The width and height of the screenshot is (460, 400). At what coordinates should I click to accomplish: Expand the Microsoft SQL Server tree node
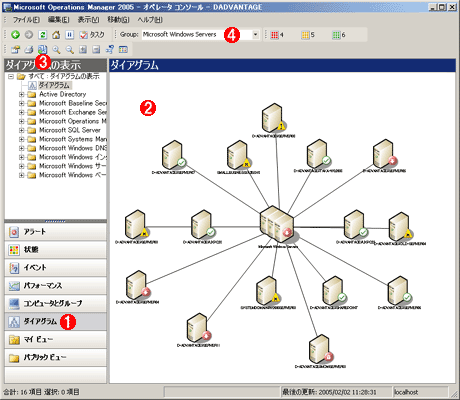tap(22, 130)
